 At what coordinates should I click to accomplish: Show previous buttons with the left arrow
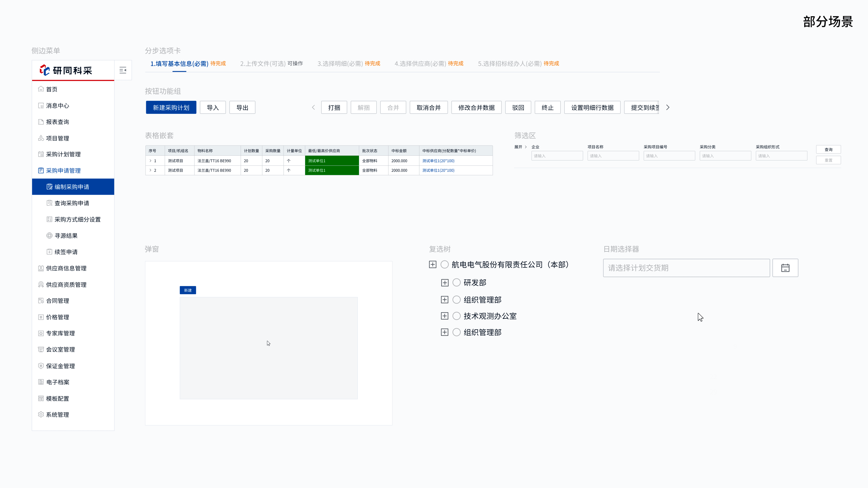click(x=313, y=108)
